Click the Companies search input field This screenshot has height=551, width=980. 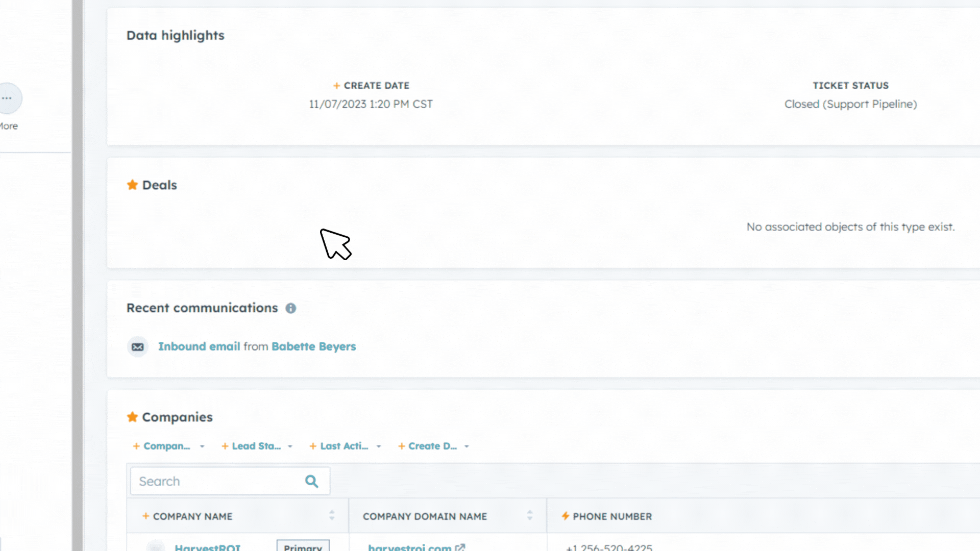point(229,481)
